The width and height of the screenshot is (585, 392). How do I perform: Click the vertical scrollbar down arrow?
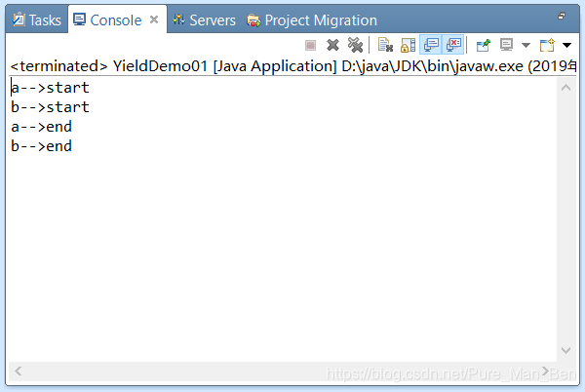pos(565,350)
